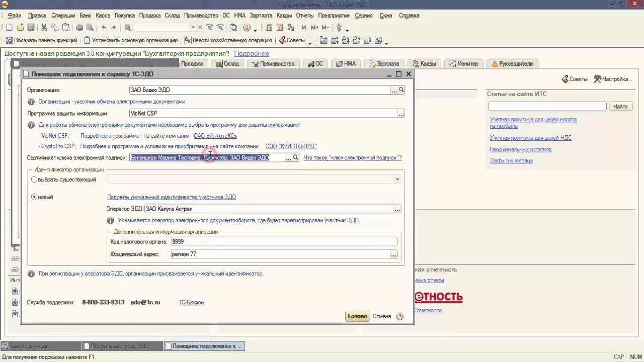The height and width of the screenshot is (362, 644).
Task: Switch to the Руководителю tab
Action: (x=512, y=64)
